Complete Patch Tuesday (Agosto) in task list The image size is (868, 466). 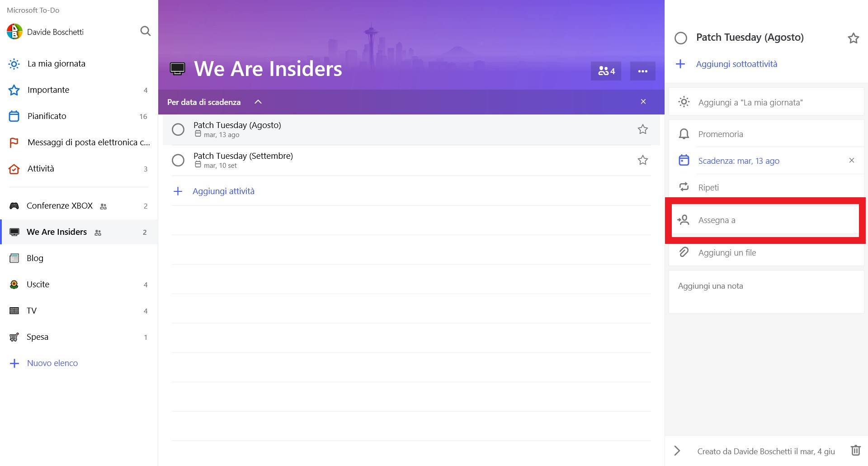pyautogui.click(x=178, y=130)
